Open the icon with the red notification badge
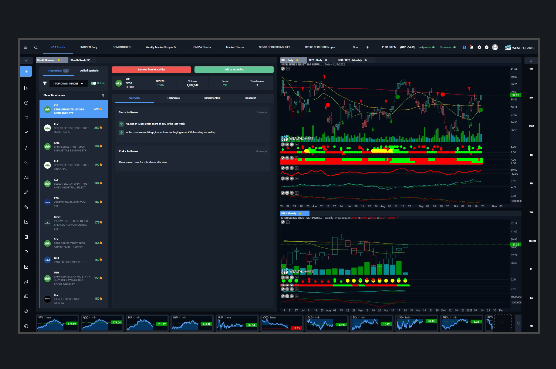556x369 pixels. click(x=471, y=47)
